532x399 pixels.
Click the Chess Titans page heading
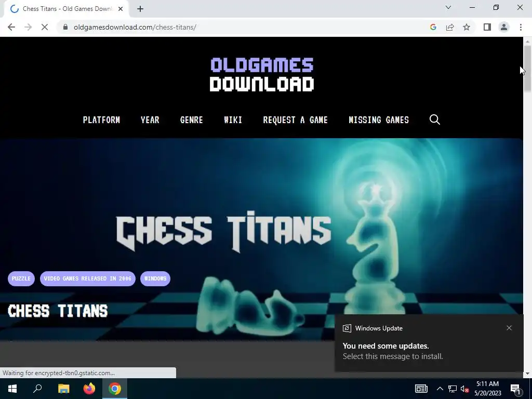[58, 311]
